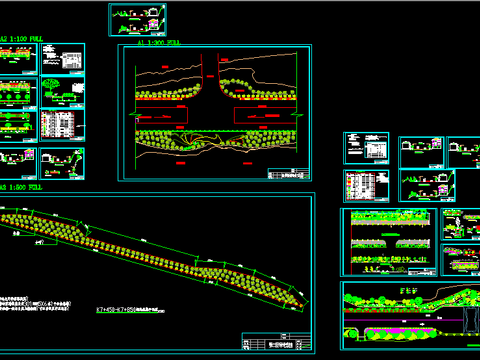The height and width of the screenshot is (360, 480).
Task: Select the small sheet above the A1 1:300 label
Action: (x=137, y=20)
